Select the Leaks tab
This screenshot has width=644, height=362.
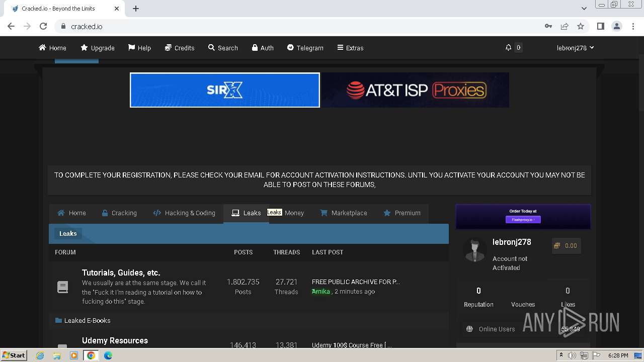(x=246, y=213)
